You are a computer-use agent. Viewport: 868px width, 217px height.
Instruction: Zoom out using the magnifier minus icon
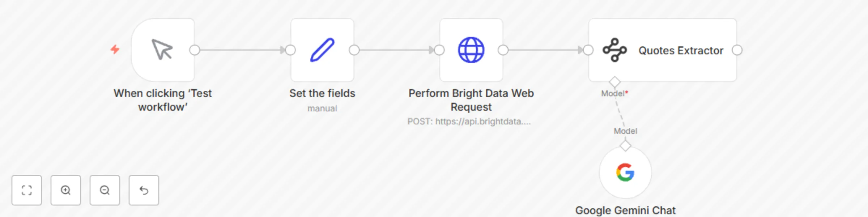(105, 190)
